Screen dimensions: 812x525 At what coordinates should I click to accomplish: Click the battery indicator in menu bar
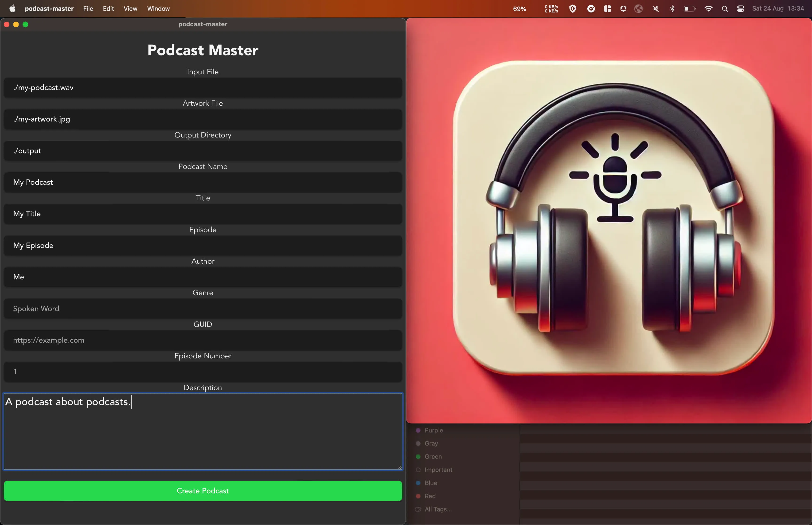tap(689, 8)
